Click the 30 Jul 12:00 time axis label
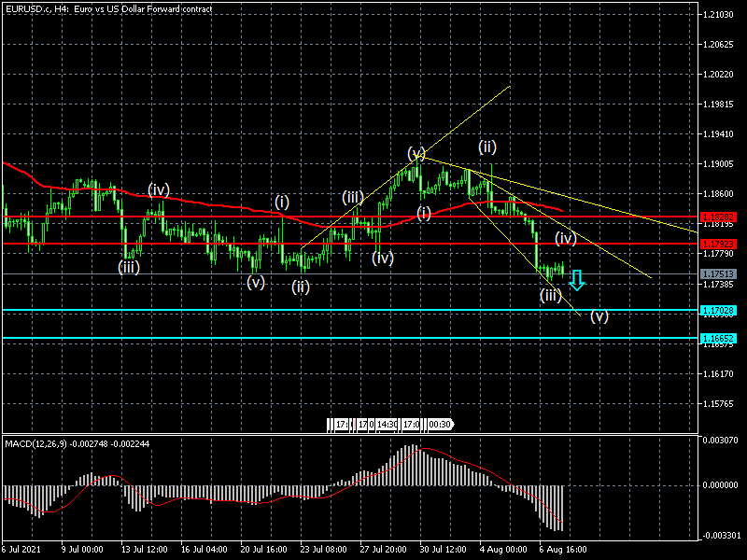Image resolution: width=747 pixels, height=560 pixels. [x=444, y=551]
